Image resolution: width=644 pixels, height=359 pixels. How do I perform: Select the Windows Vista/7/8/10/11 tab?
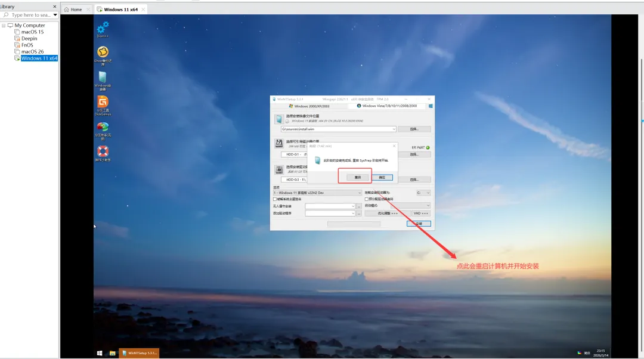click(387, 106)
